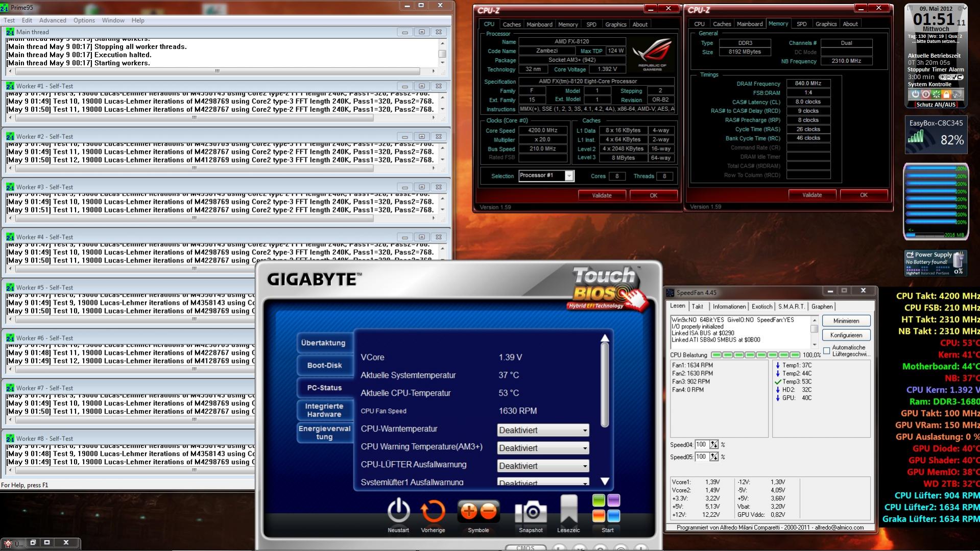The image size is (980, 551).
Task: Switch to the Mainboard tab in left CPU-Z window
Action: tap(539, 25)
